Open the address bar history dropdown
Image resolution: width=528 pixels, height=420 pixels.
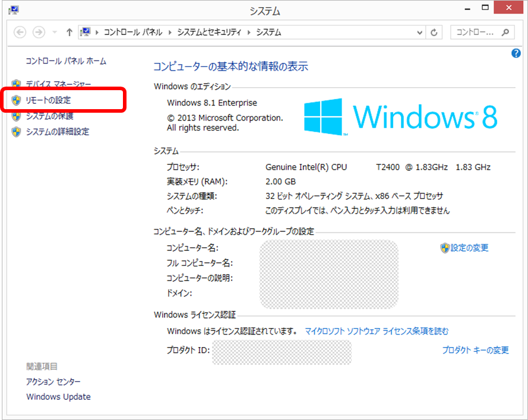point(419,33)
